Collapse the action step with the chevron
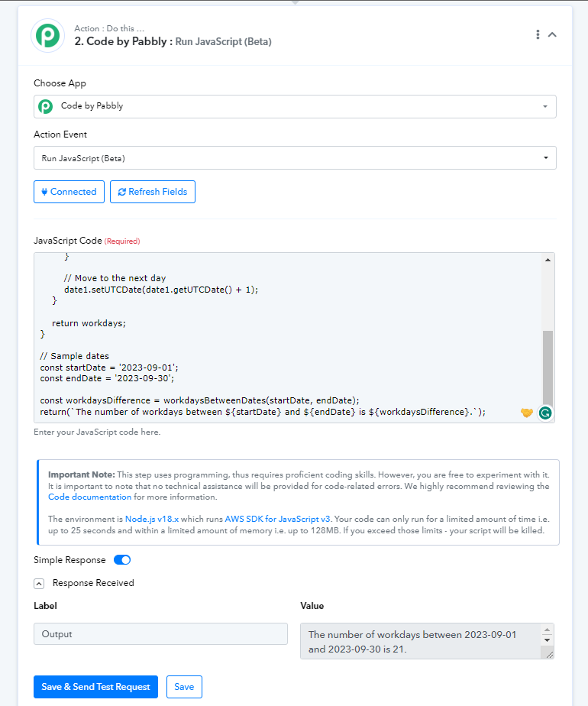Image resolution: width=588 pixels, height=706 pixels. click(x=552, y=34)
